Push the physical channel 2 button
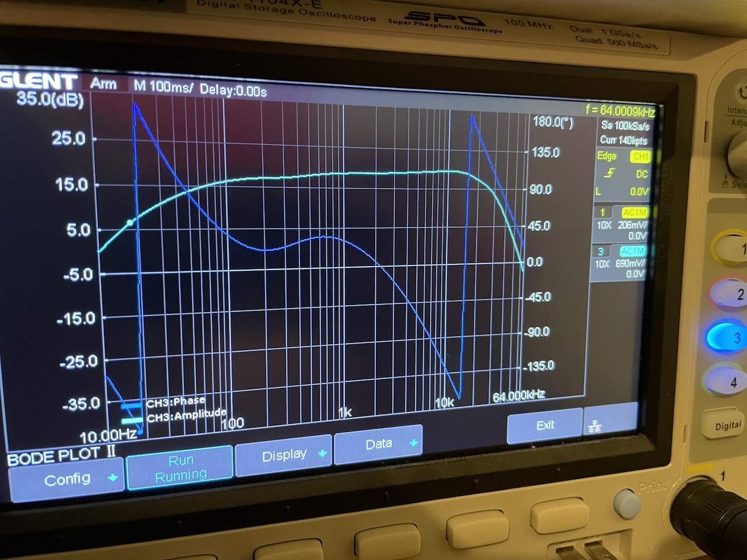 (729, 293)
